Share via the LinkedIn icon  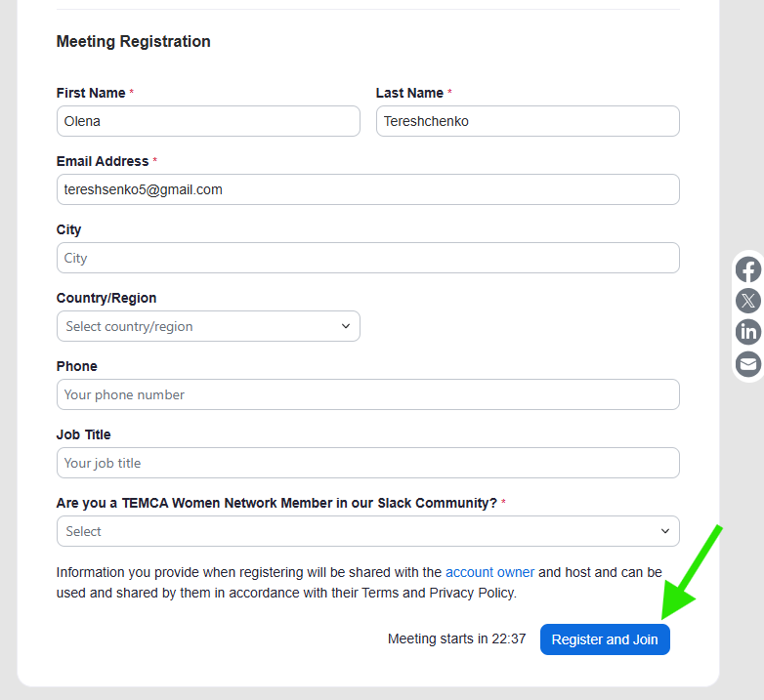748,332
